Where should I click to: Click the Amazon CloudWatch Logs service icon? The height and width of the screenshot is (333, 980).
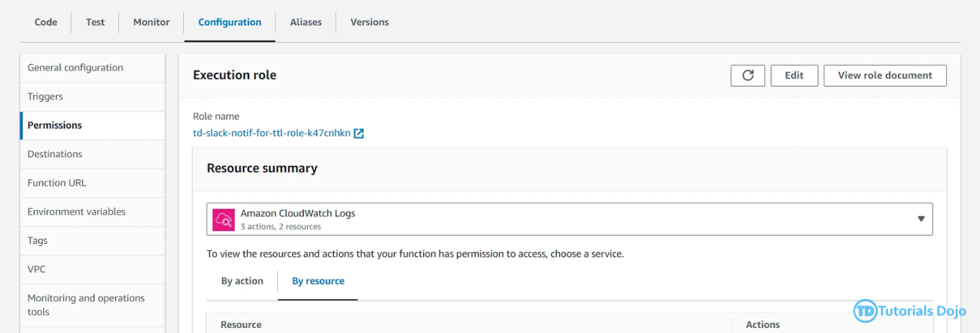click(x=224, y=219)
